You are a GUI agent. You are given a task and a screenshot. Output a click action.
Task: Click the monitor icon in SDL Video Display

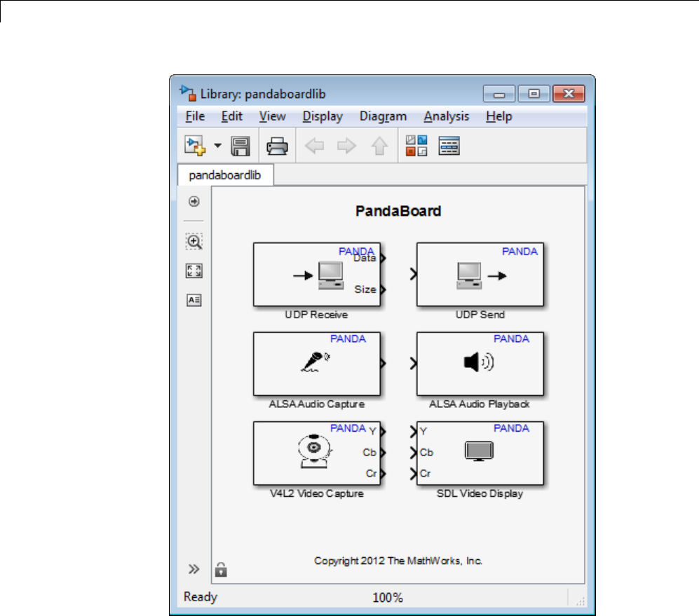(x=479, y=451)
